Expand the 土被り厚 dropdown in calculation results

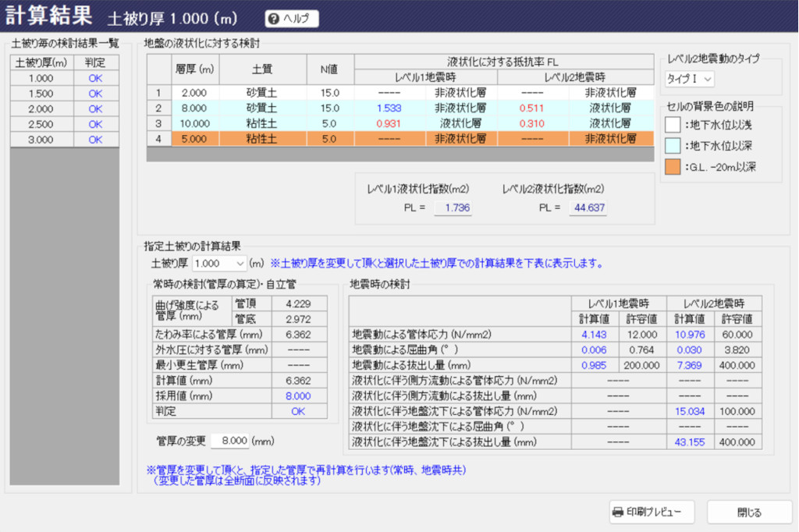pyautogui.click(x=219, y=264)
